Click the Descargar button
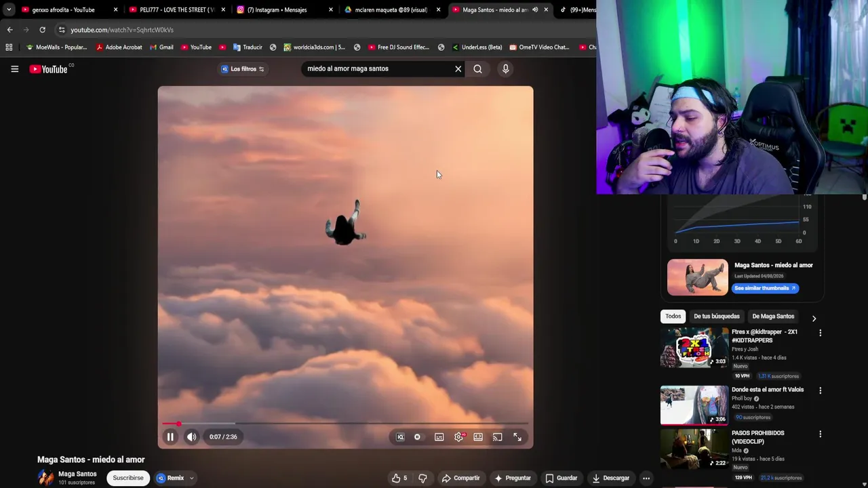 pyautogui.click(x=610, y=478)
